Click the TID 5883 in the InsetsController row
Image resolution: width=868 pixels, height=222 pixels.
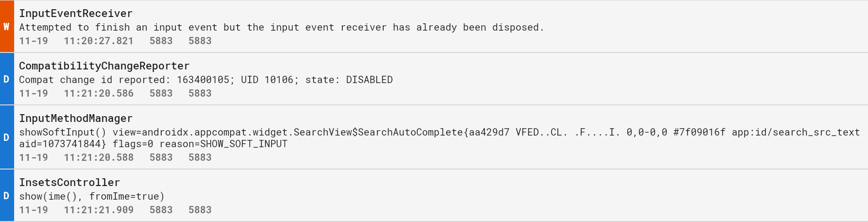tap(200, 210)
